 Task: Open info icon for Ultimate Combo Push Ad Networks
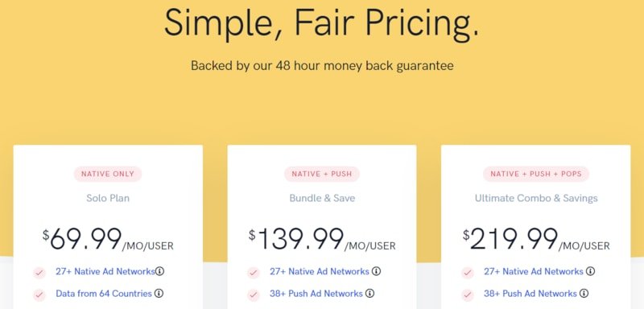584,294
